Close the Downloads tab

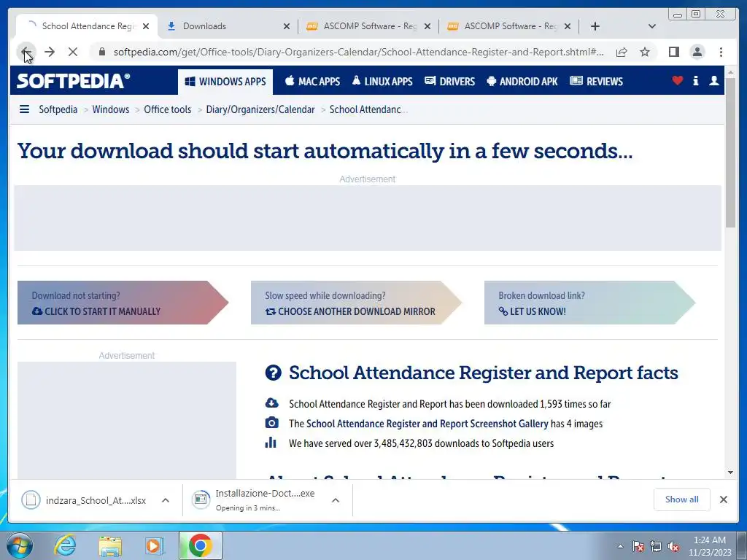(x=287, y=26)
